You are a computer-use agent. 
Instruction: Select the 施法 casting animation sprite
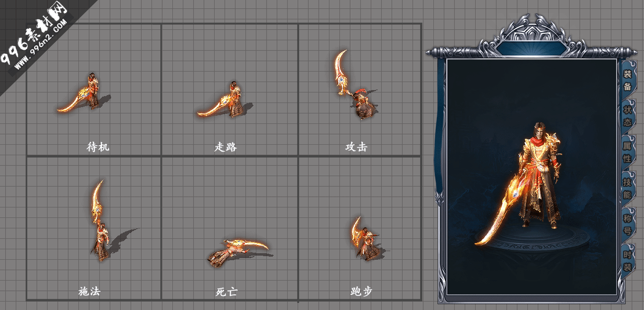pyautogui.click(x=108, y=220)
